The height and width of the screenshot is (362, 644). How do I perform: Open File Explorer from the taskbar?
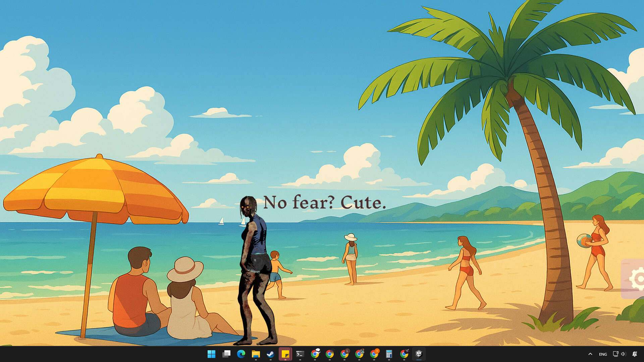257,354
